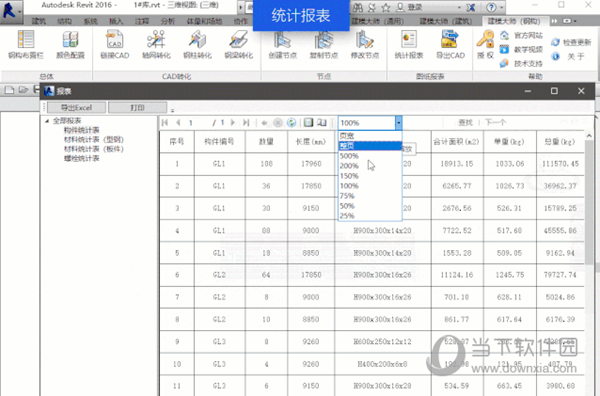Launch the 轴网转化 grid conversion tool
This screenshot has width=600, height=396.
coord(156,45)
